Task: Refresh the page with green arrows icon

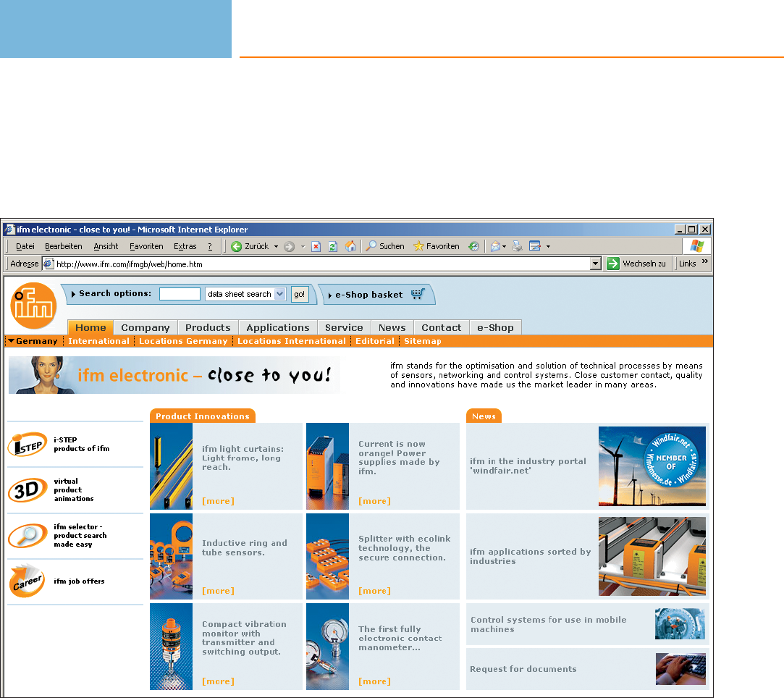Action: coord(333,246)
